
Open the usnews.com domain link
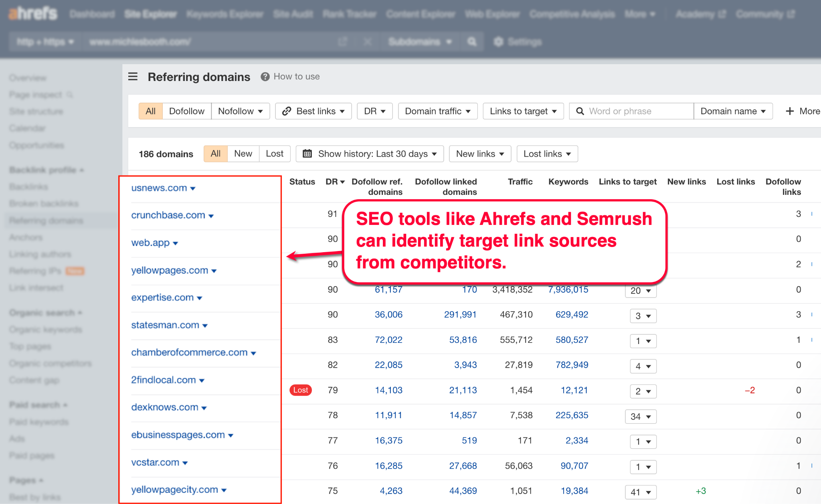159,188
